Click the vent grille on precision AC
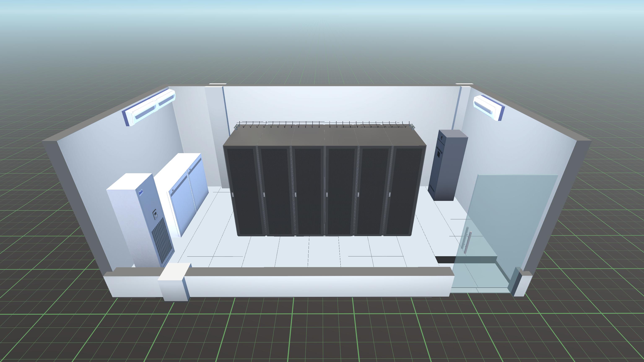 click(162, 240)
